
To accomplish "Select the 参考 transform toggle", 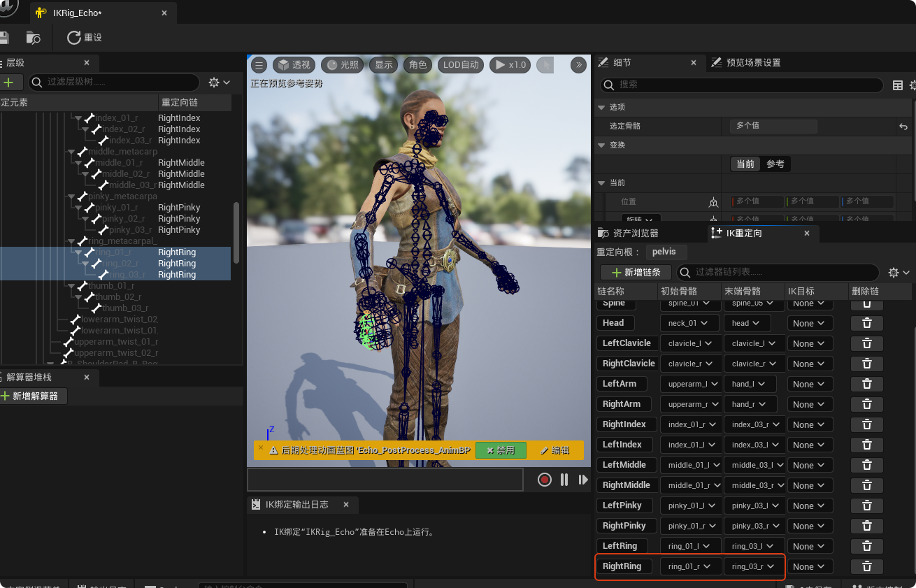I will (775, 164).
